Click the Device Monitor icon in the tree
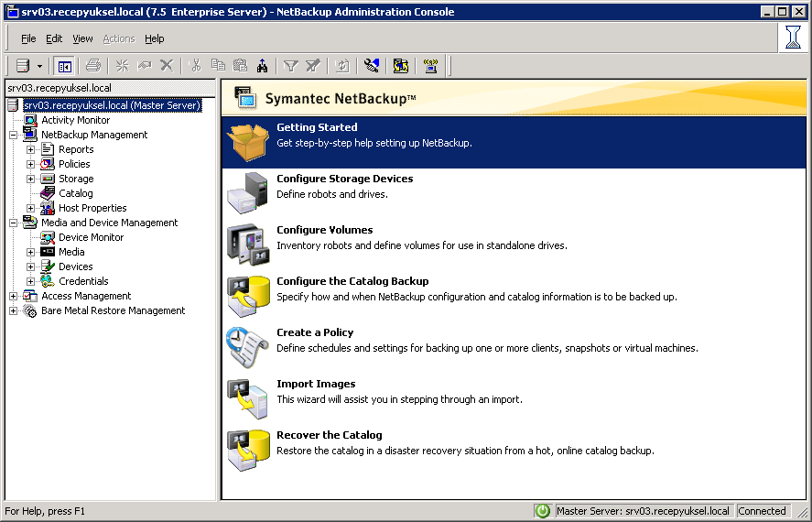 pos(48,237)
